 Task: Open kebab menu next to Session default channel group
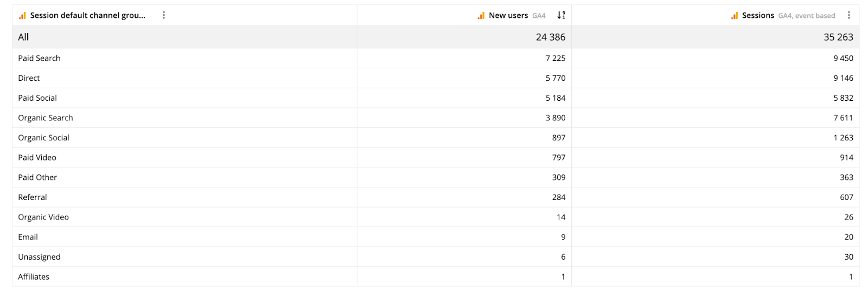tap(164, 15)
